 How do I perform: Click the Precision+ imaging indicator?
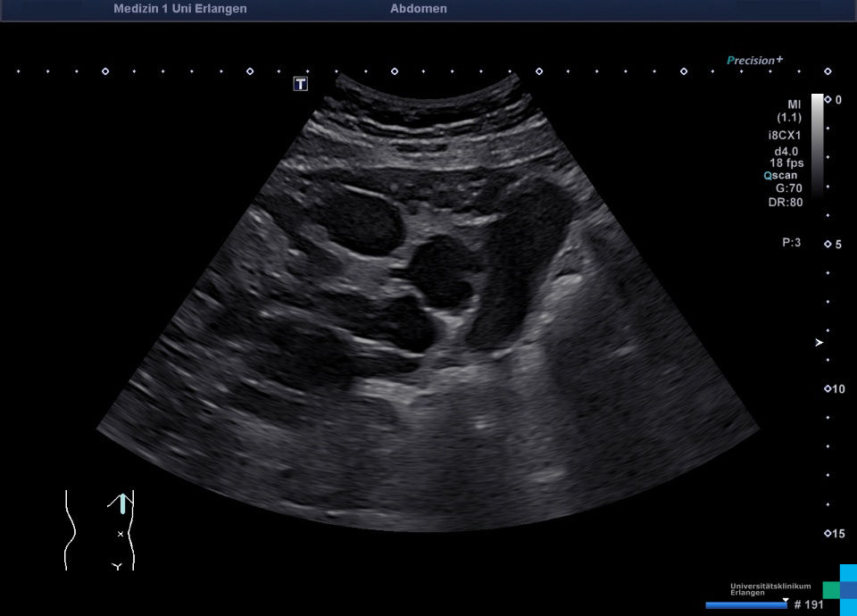pos(754,61)
